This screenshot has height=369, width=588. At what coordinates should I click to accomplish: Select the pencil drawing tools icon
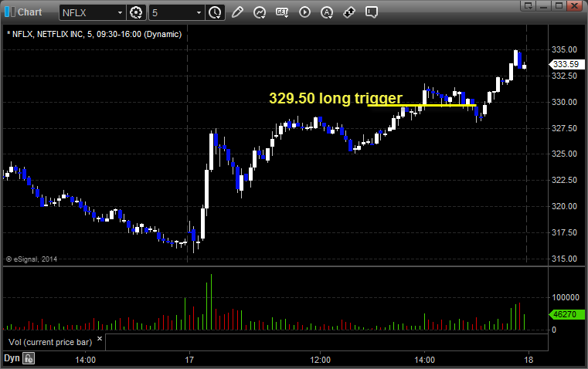click(x=237, y=12)
